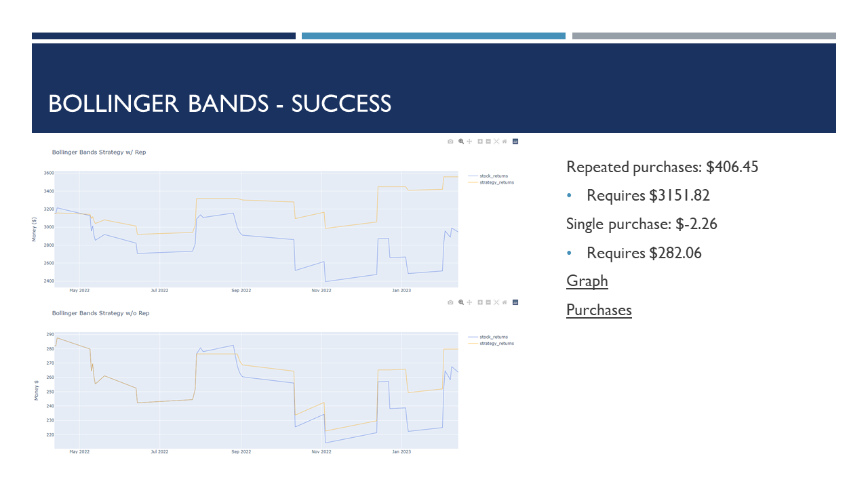
Task: Click autoscale icon on top chart
Action: 496,142
